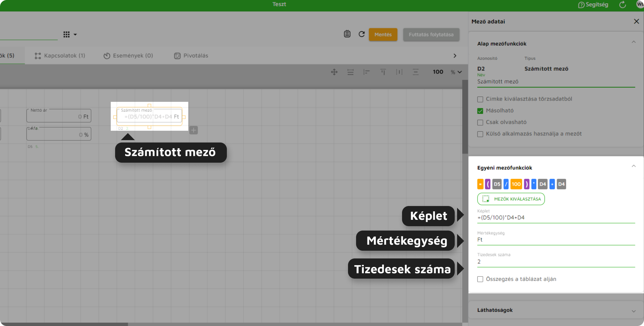Click the orange equals sign formula chip

point(480,184)
